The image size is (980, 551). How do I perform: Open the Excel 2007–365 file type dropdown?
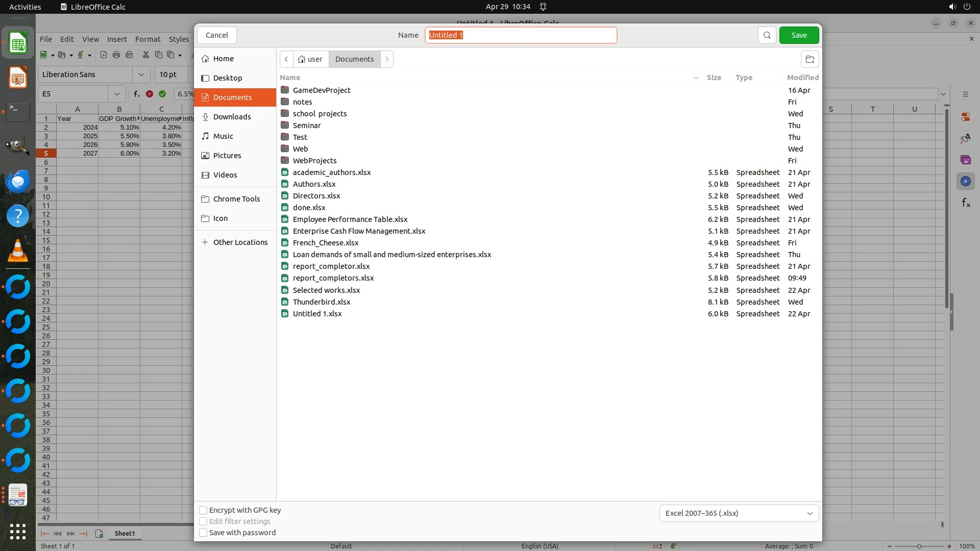tap(739, 513)
